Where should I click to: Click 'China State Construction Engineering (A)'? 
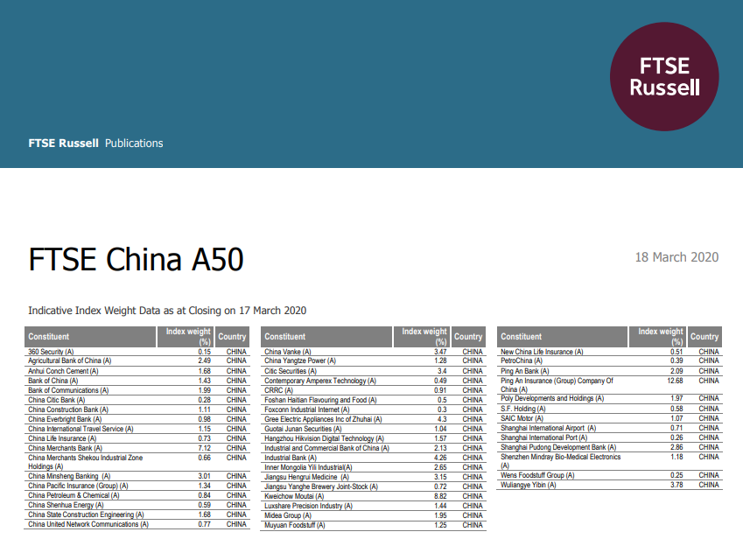pyautogui.click(x=86, y=514)
